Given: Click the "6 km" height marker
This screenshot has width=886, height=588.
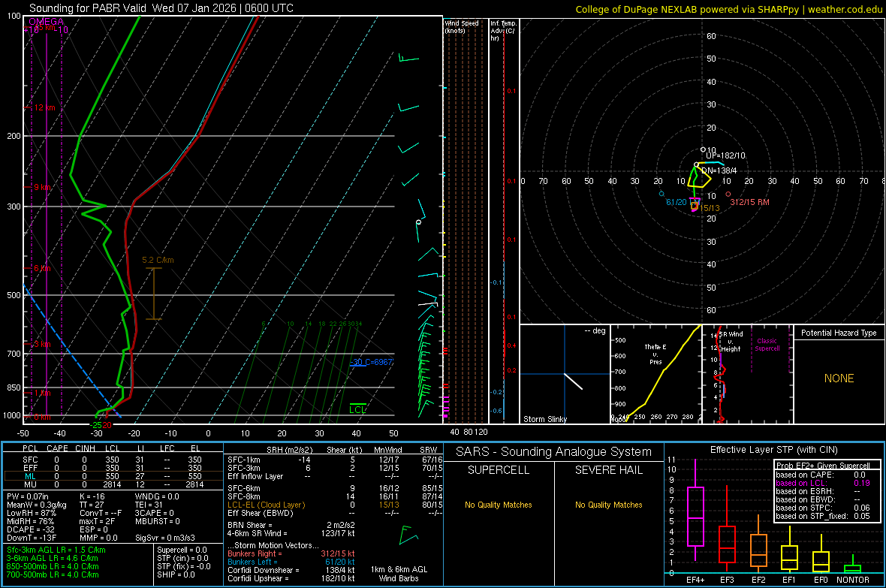Looking at the screenshot, I should click(x=42, y=268).
